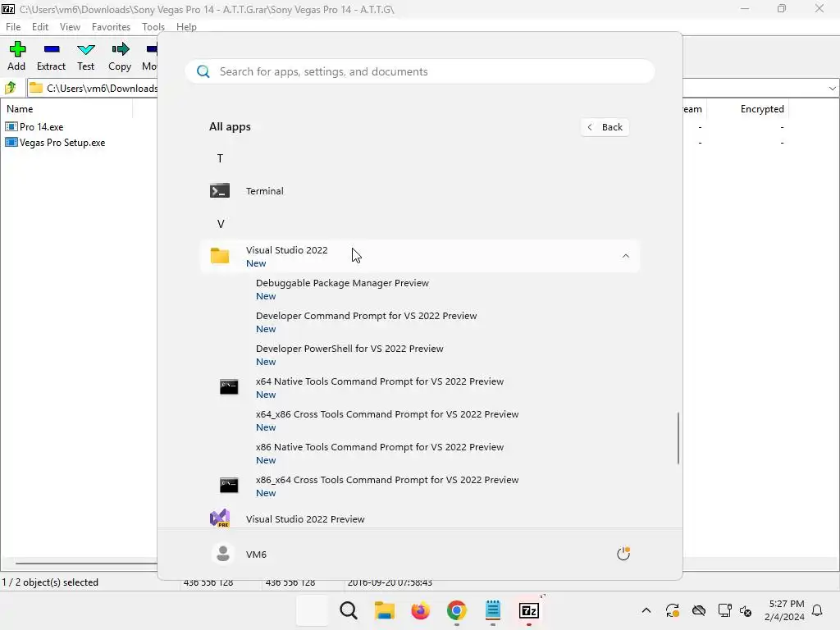This screenshot has width=840, height=630.
Task: Click the Start menu search field
Action: pyautogui.click(x=420, y=72)
